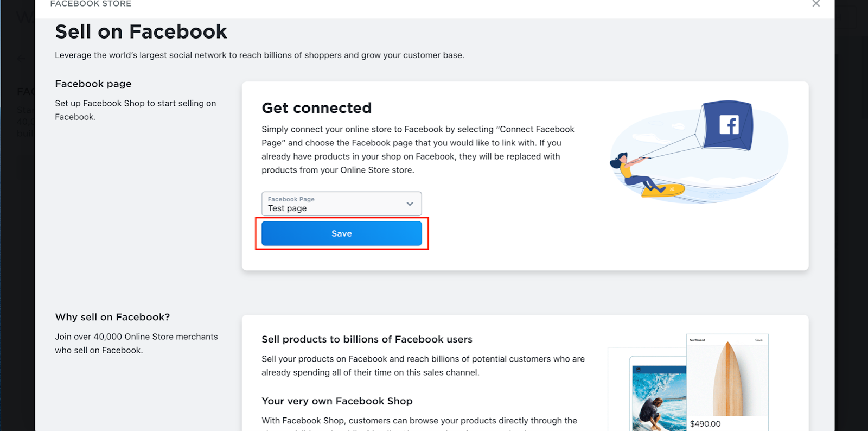This screenshot has width=868, height=431.
Task: Close the Facebook Store dialog
Action: [x=815, y=4]
